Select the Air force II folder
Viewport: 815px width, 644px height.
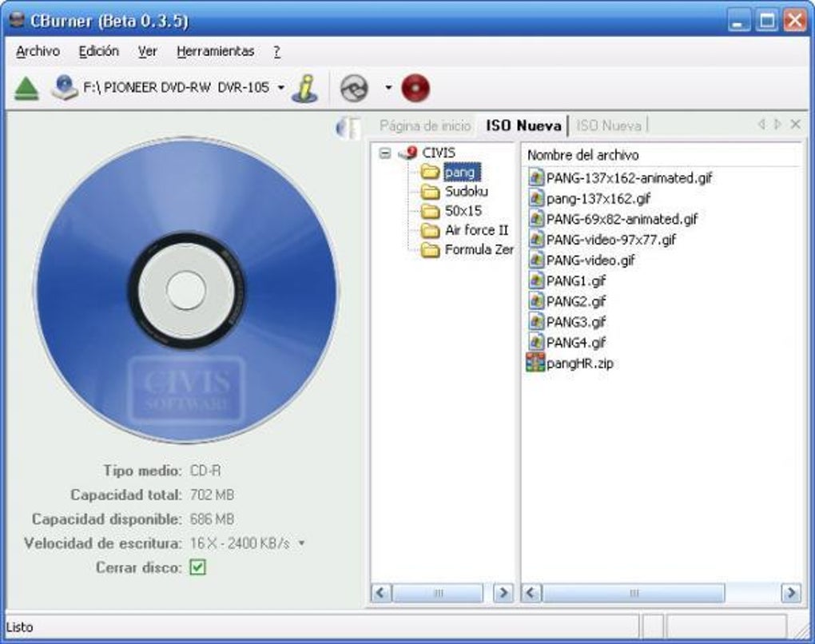[477, 230]
